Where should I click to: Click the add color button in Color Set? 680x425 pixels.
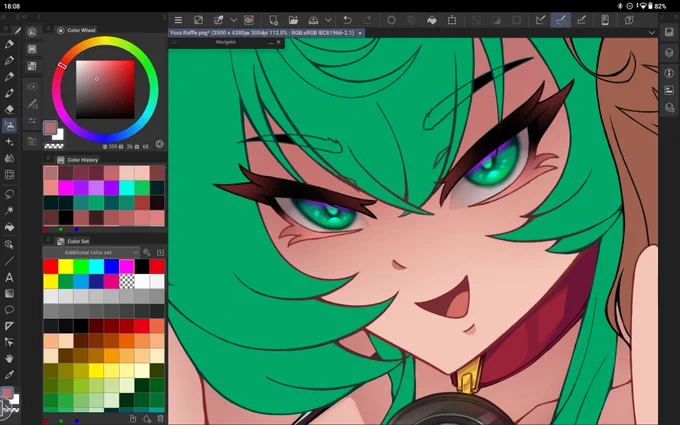[133, 419]
